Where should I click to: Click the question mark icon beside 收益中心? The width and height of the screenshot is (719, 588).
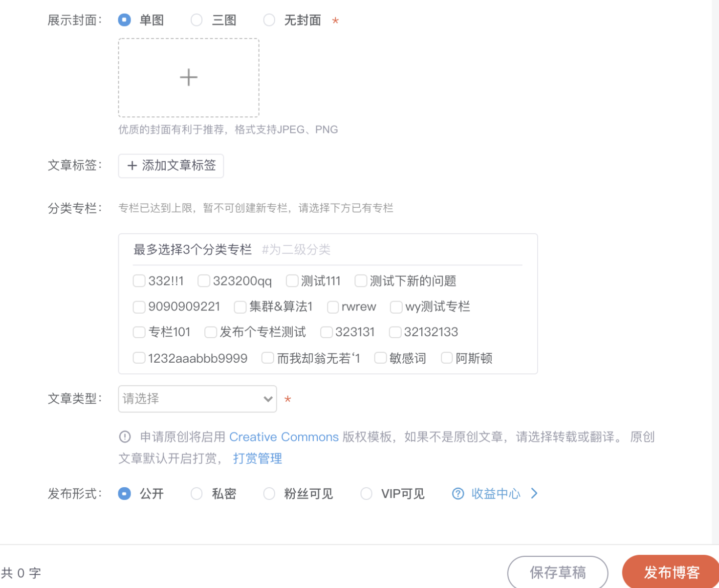tap(457, 494)
